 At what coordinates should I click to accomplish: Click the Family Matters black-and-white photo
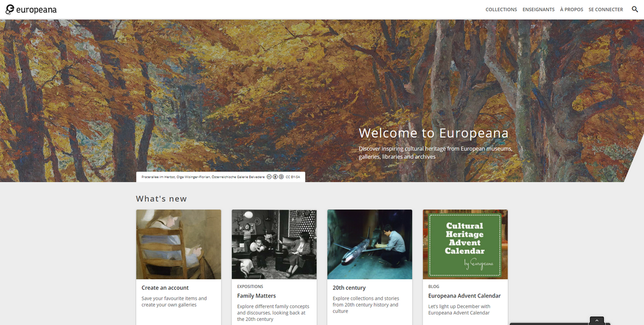tap(274, 244)
